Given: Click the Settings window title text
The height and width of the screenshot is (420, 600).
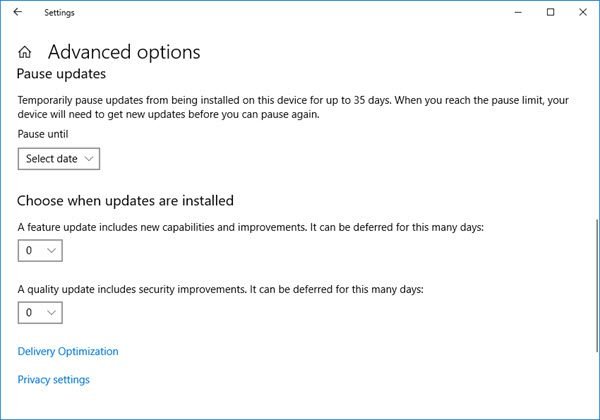Looking at the screenshot, I should tap(60, 12).
